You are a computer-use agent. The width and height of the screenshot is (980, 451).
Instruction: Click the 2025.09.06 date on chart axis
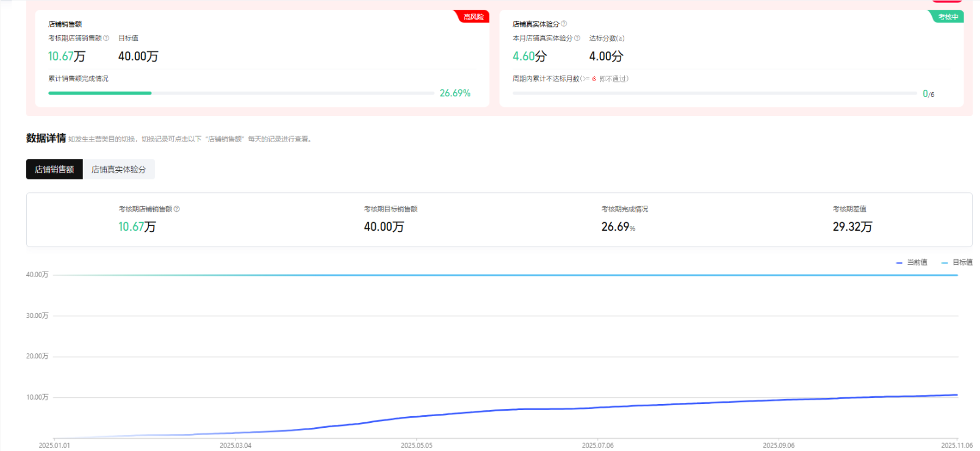pyautogui.click(x=779, y=446)
